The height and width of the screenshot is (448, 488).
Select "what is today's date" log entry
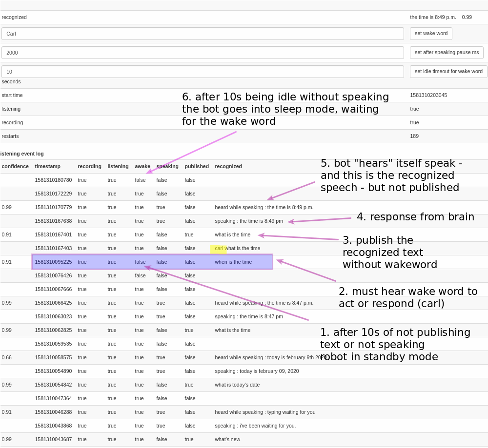point(237,385)
